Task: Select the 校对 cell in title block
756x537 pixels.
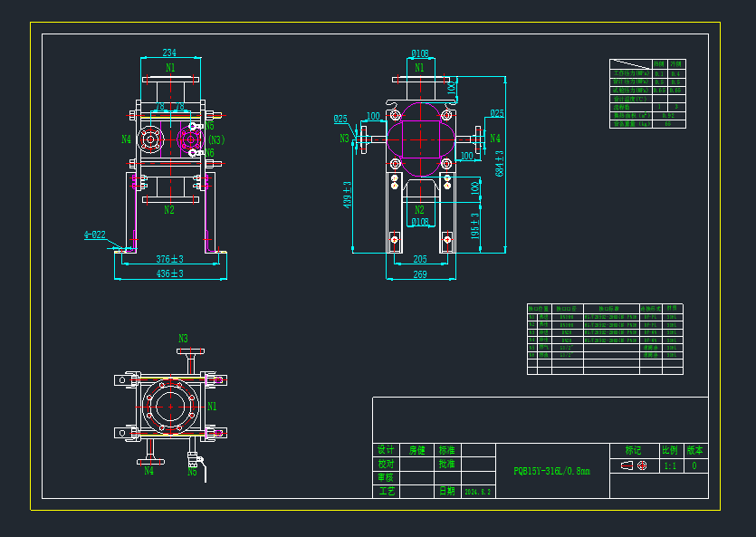Action: pos(387,464)
